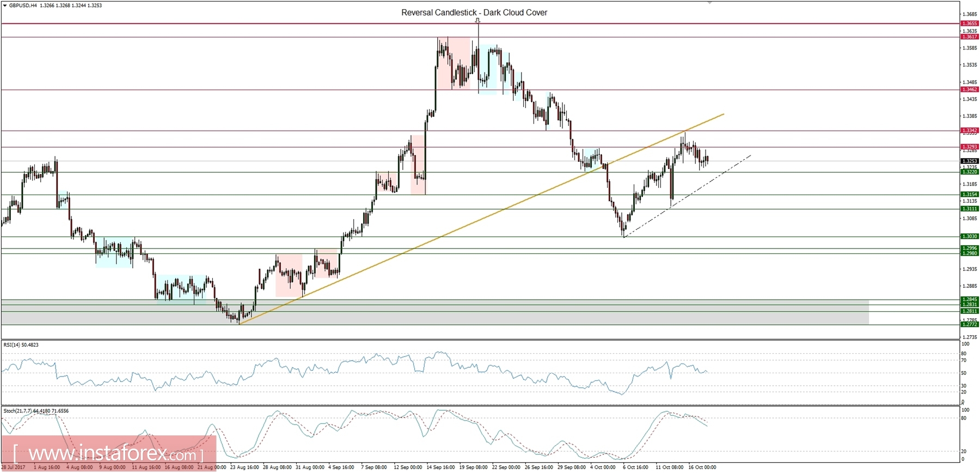Viewport: 980px width, 473px height.
Task: Select the red 1.3342 price level label
Action: [970, 130]
